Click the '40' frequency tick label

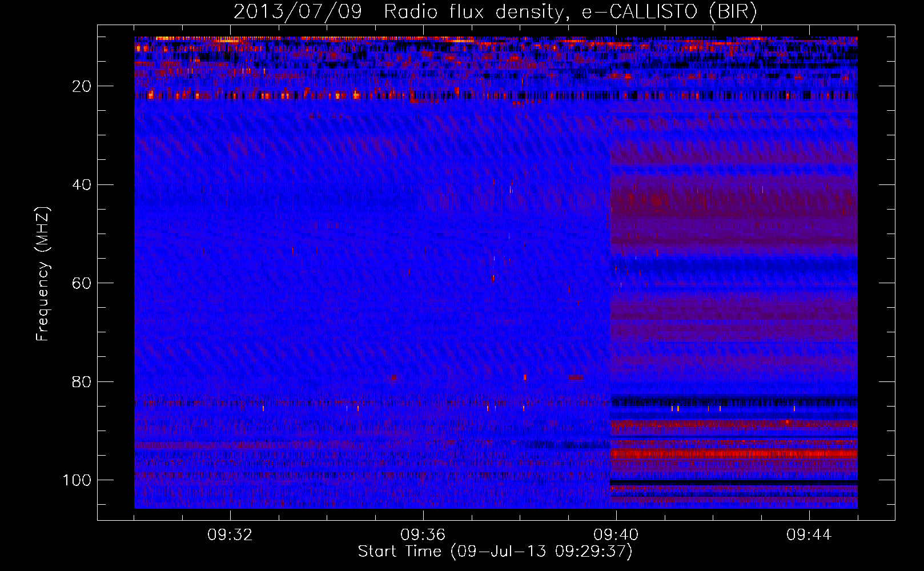(82, 185)
